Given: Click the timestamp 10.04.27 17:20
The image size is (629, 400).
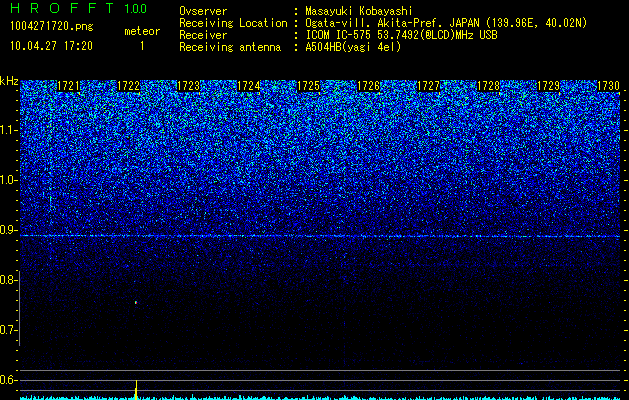Looking at the screenshot, I should point(51,46).
